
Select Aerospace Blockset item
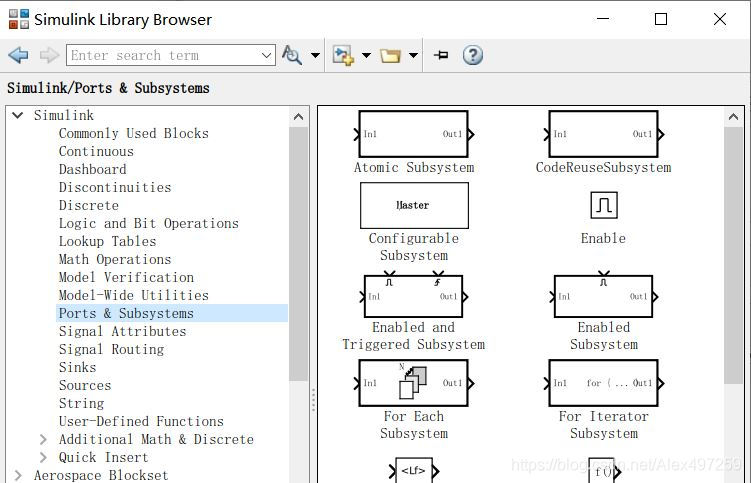point(101,475)
